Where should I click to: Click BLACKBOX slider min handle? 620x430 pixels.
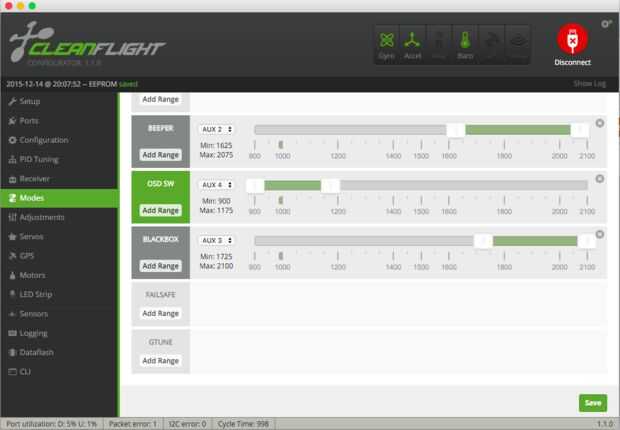[x=483, y=241]
